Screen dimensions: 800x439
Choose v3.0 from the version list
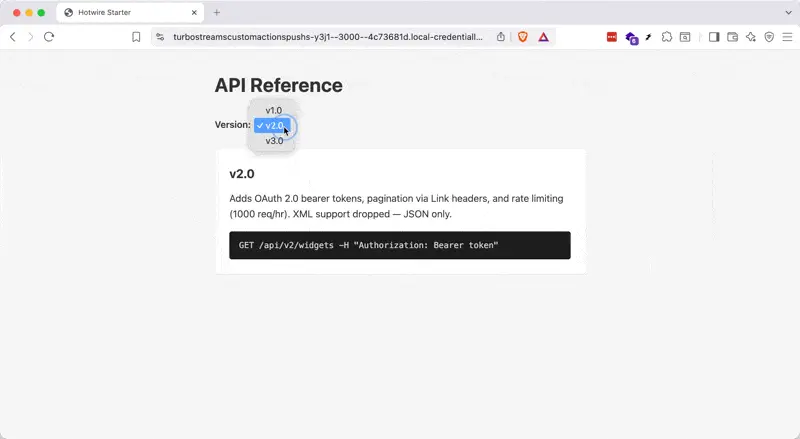coord(273,141)
